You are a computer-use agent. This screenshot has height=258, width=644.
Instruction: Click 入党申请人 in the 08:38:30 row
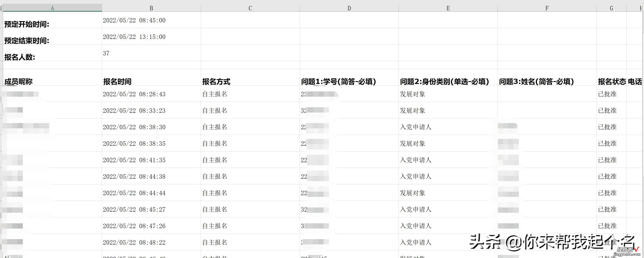416,127
